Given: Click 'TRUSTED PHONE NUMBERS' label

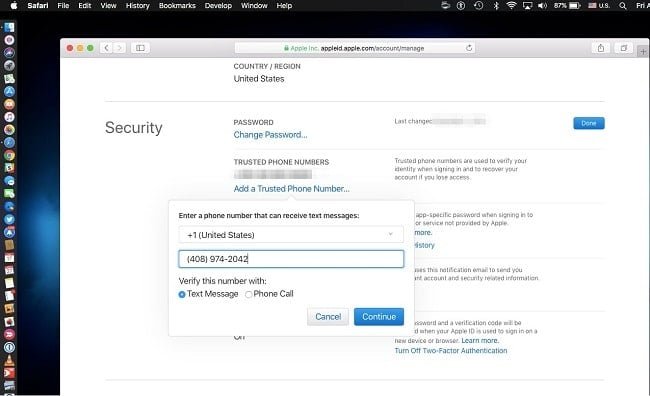Looking at the screenshot, I should pos(281,162).
